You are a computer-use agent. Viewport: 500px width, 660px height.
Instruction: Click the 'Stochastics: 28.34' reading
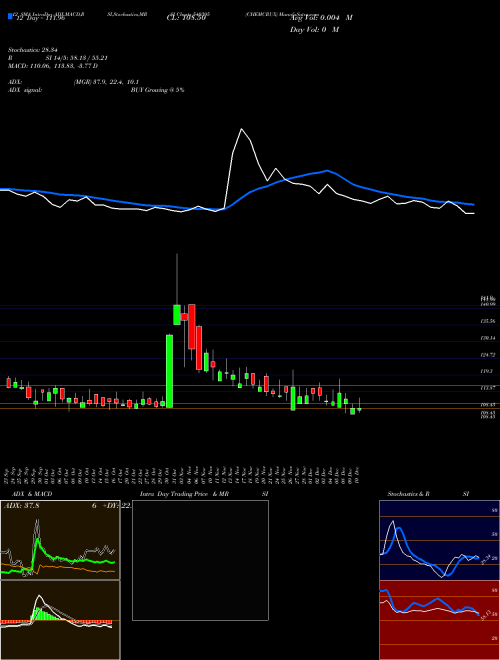32,50
